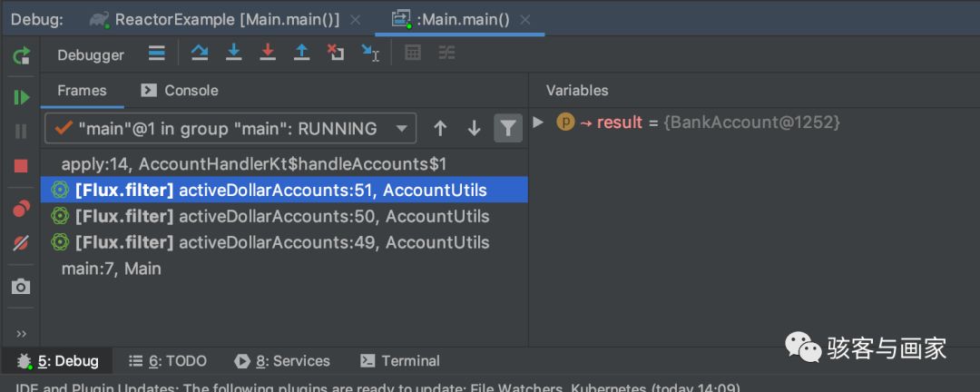Click the Step Out icon
The height and width of the screenshot is (392, 980).
[301, 54]
